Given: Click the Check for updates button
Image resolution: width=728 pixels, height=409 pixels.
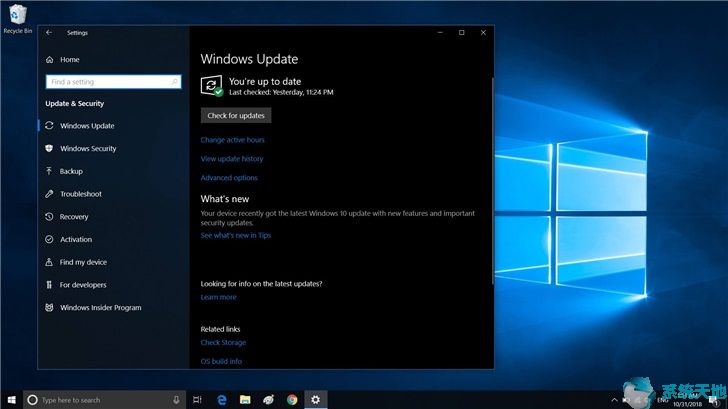Looking at the screenshot, I should pos(236,116).
